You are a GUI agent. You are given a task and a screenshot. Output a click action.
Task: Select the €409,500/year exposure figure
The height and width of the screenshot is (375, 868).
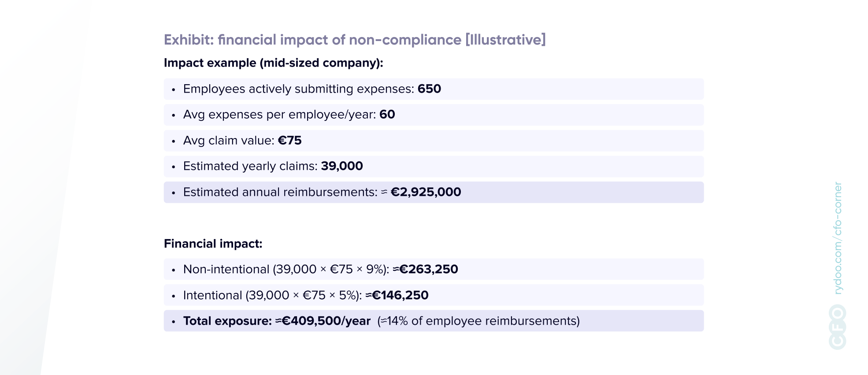coord(326,321)
